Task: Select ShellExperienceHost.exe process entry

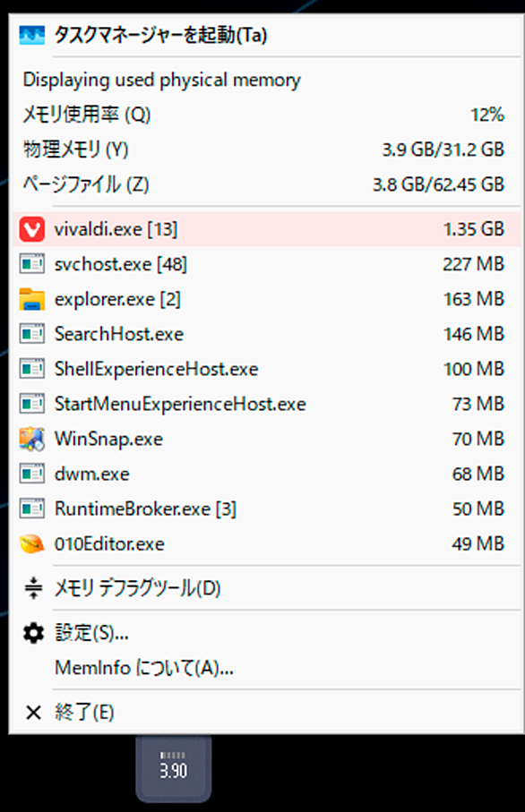Action: (x=263, y=369)
